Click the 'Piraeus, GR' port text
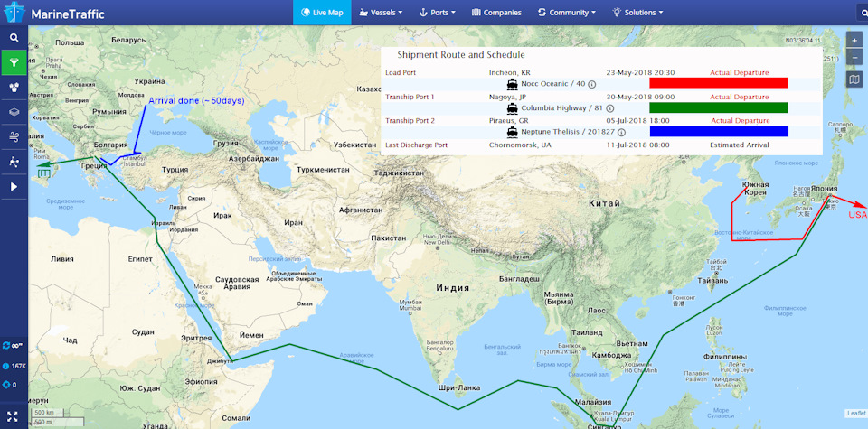Image resolution: width=868 pixels, height=429 pixels. [509, 120]
